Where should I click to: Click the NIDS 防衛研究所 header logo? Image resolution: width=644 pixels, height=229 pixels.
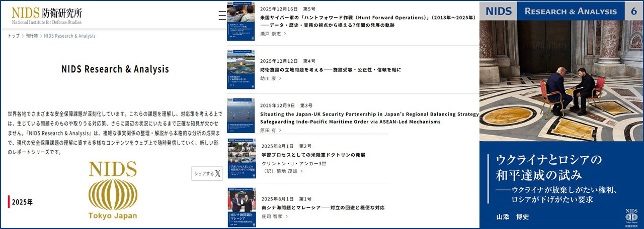click(46, 16)
